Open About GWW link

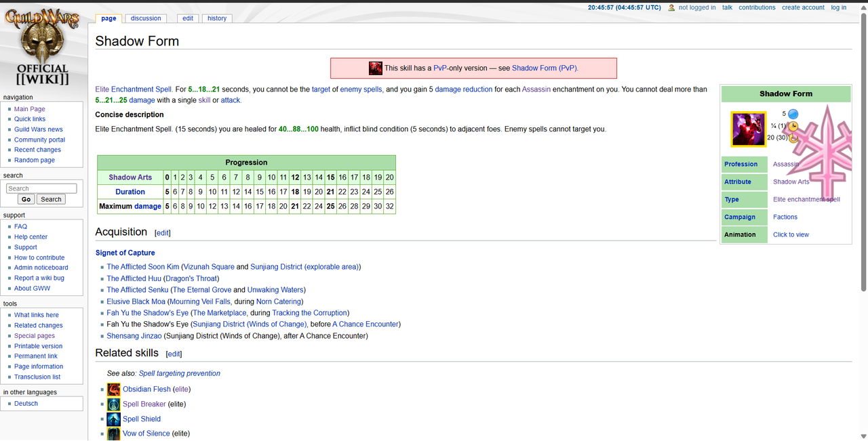point(32,289)
